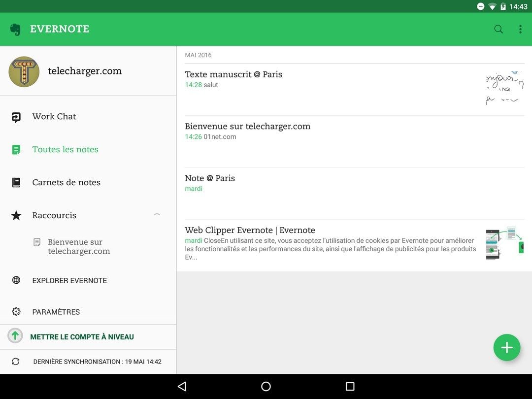Screen dimensions: 532x399
Task: Tap the handwriting thumbnail of Texte manuscrit
Action: 505,88
